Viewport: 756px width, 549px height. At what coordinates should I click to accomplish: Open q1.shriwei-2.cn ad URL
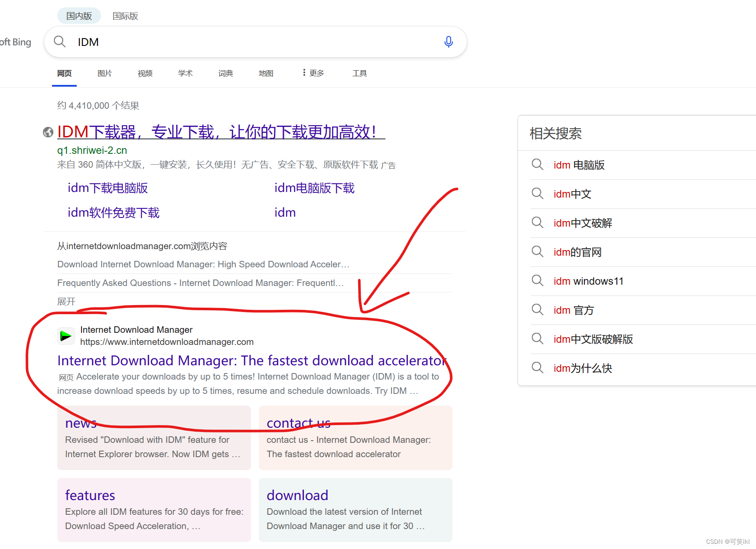92,150
